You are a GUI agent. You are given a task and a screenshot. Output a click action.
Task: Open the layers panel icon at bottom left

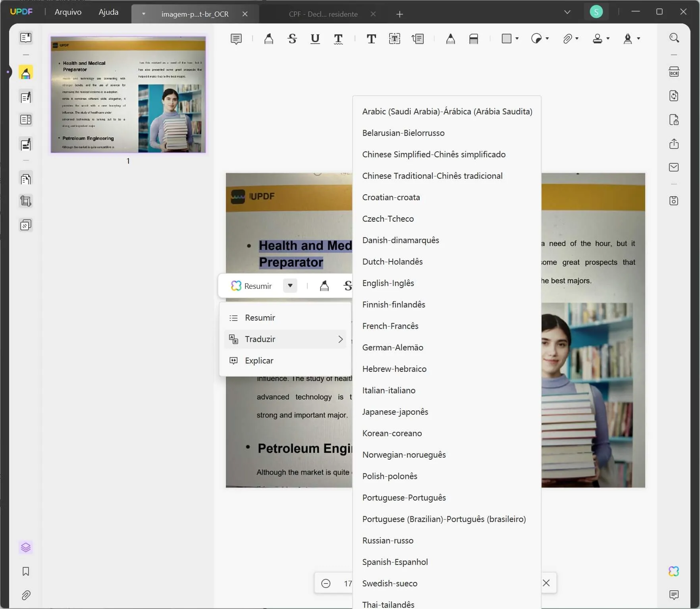[26, 547]
